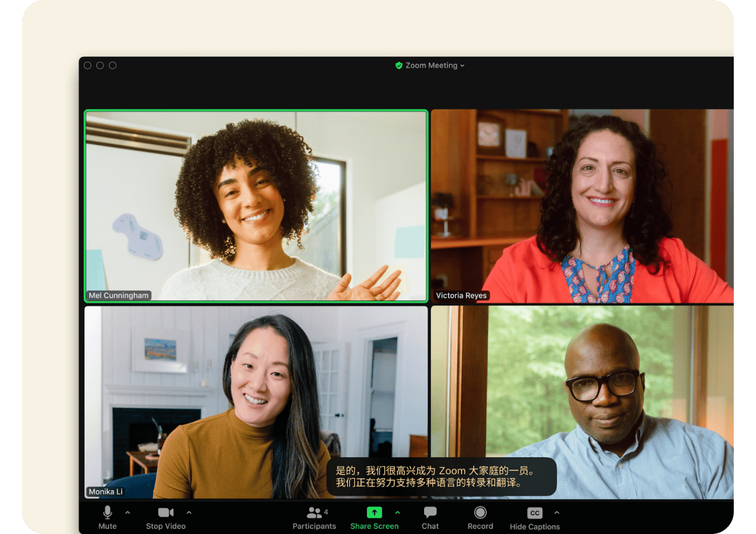
Task: Click the Chinese caption text box
Action: coord(441,477)
